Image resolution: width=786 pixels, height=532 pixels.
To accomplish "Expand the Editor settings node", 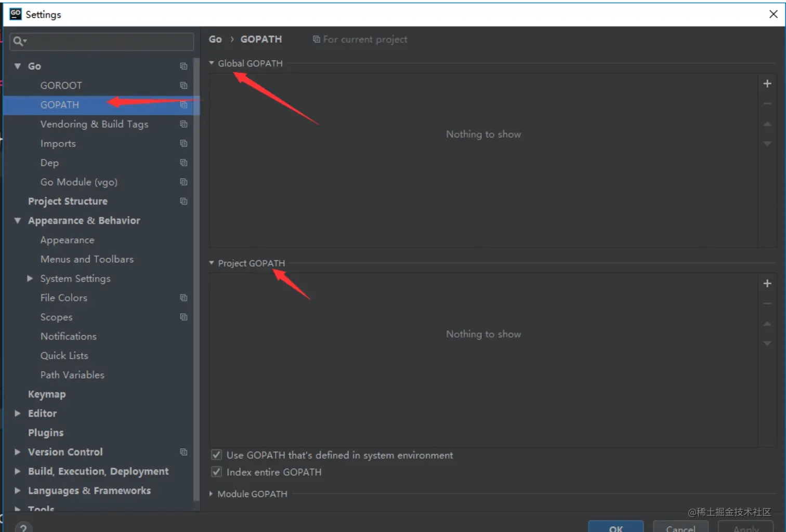I will pos(18,414).
